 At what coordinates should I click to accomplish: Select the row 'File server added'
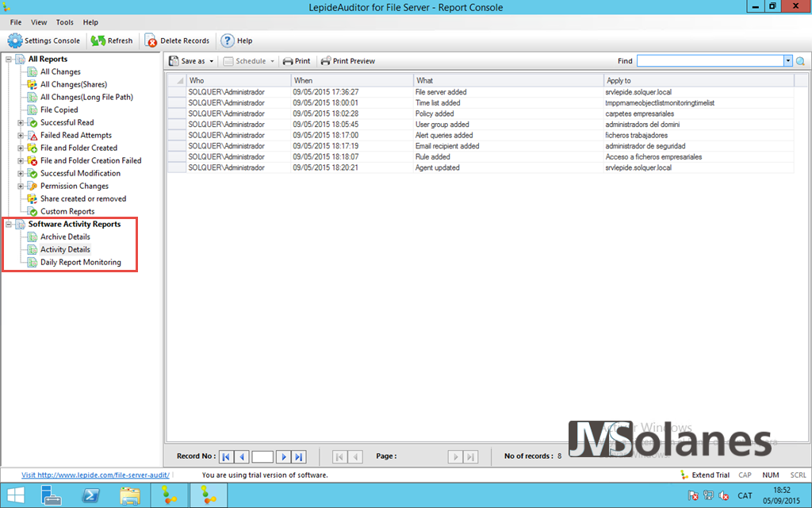(x=480, y=92)
